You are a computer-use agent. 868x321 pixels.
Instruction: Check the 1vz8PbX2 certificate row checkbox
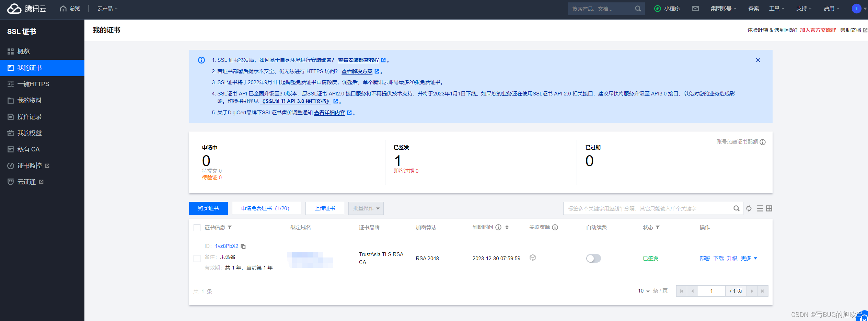[x=197, y=259]
